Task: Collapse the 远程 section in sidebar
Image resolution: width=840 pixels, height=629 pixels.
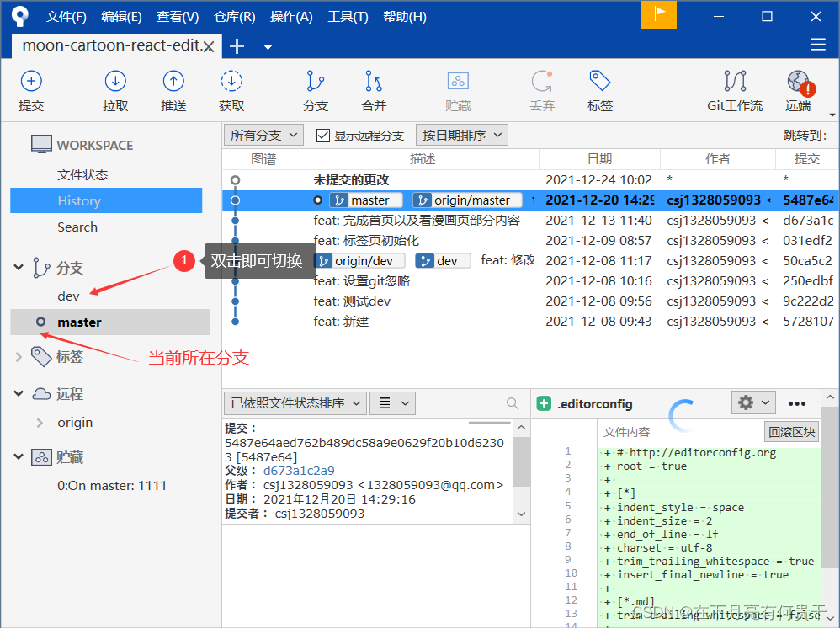Action: (x=19, y=394)
